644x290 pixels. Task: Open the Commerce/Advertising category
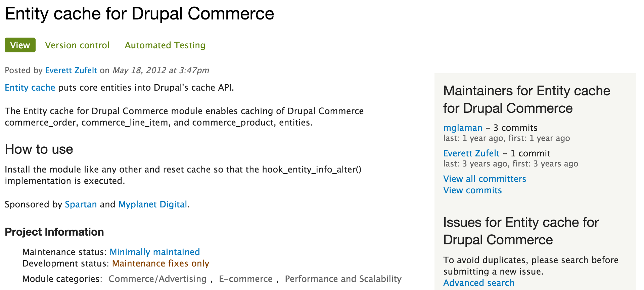(x=157, y=279)
